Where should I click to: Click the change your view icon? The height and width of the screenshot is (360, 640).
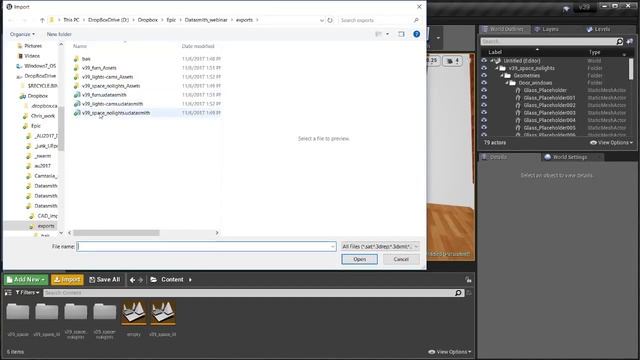pos(378,34)
